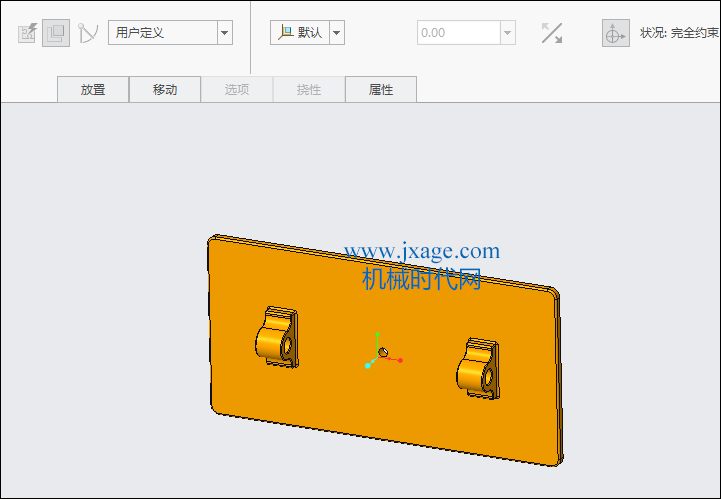Open the offset value dropdown arrow
The width and height of the screenshot is (721, 499).
point(508,33)
